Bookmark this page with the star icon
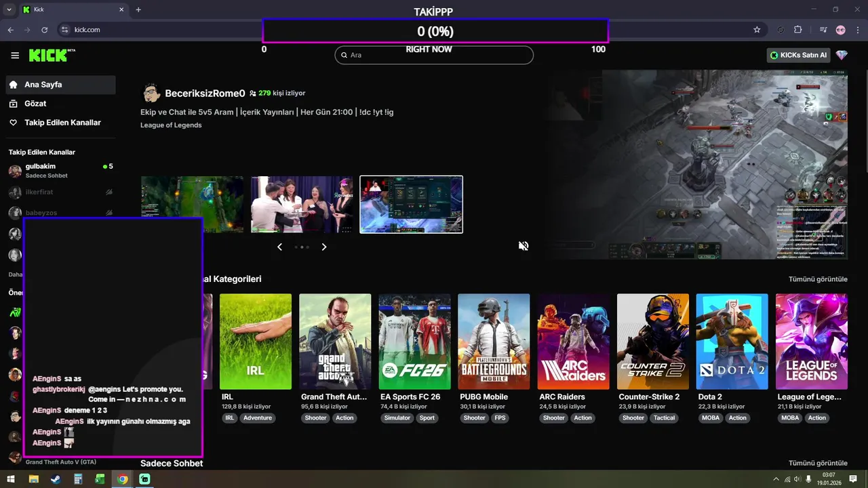Screen dimensions: 868x488 click(x=757, y=30)
